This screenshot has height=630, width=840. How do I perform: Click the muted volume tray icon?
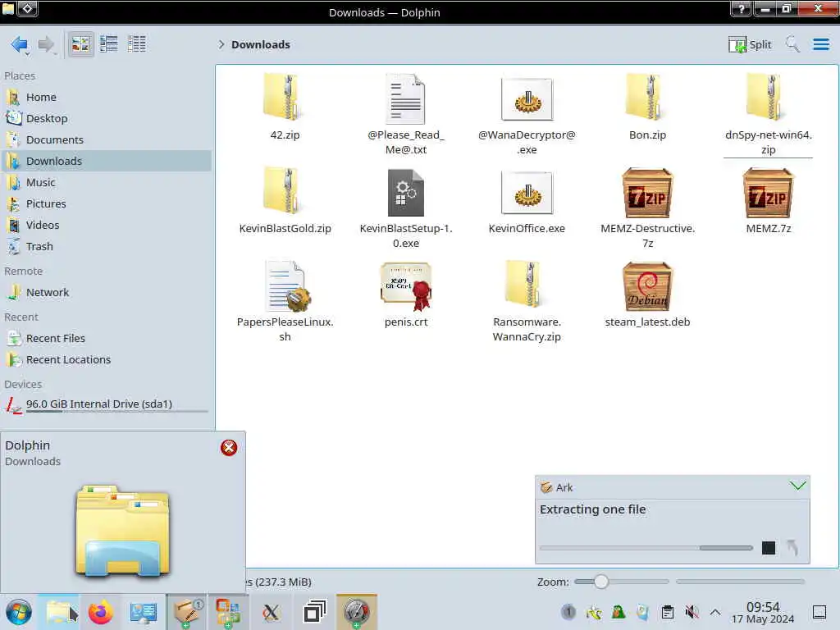tap(692, 612)
